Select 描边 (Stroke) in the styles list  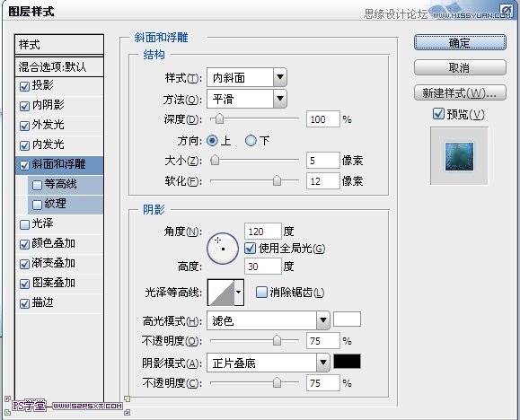click(59, 303)
